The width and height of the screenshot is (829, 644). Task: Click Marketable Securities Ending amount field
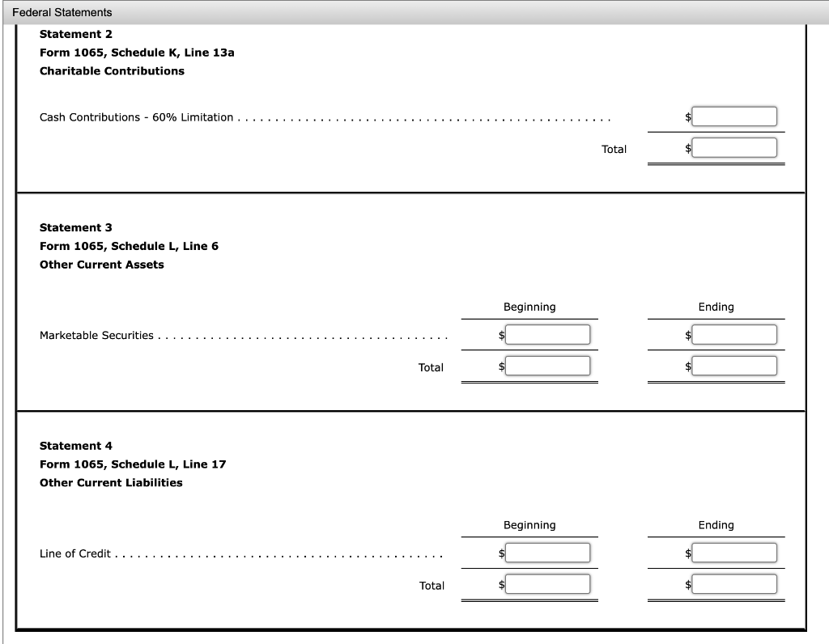pos(734,334)
